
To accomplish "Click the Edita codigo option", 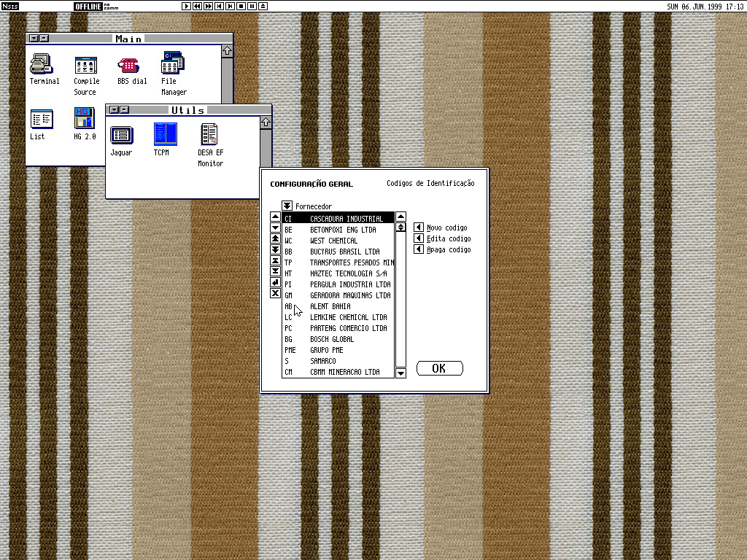I will coord(419,238).
